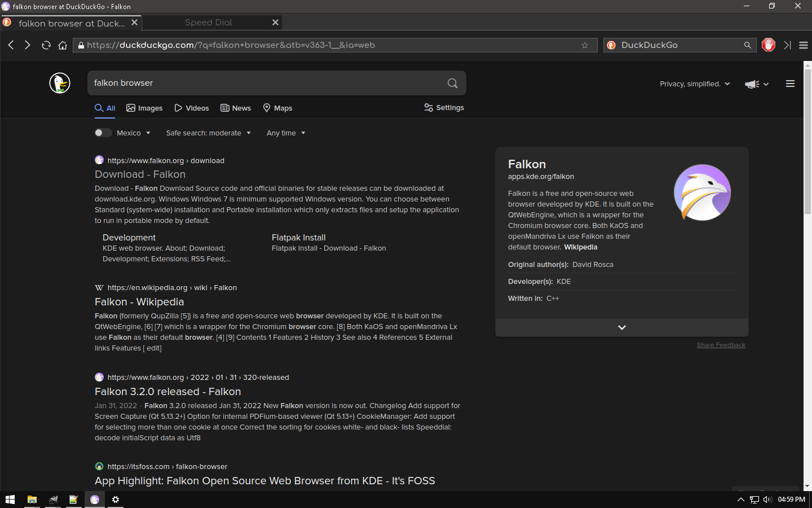Bookmark this page with the star

585,45
